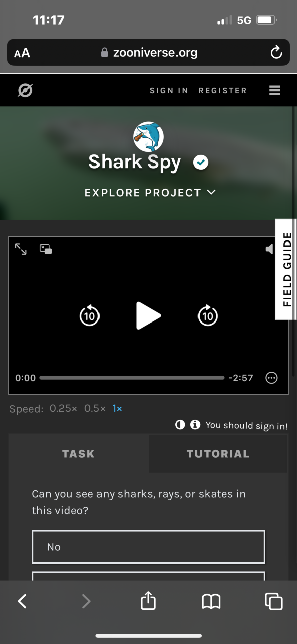This screenshot has height=644, width=297.
Task: Toggle the contrast theme icon
Action: pyautogui.click(x=180, y=425)
